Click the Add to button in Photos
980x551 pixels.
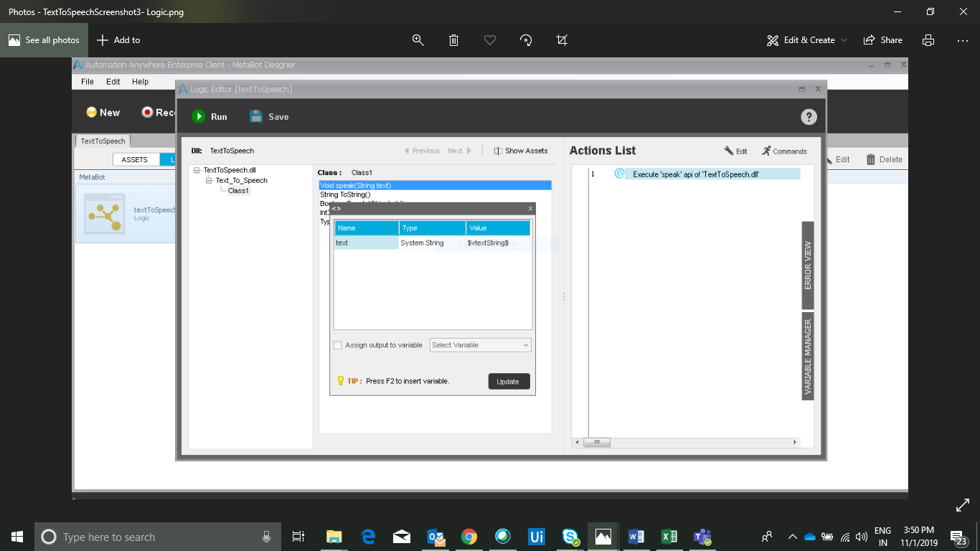(118, 40)
